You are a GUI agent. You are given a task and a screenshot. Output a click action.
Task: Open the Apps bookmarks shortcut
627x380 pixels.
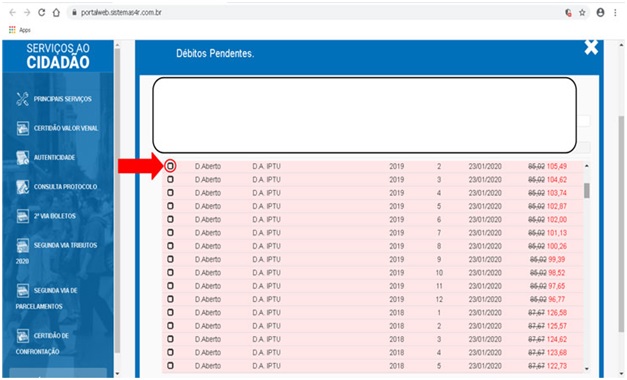pyautogui.click(x=20, y=30)
